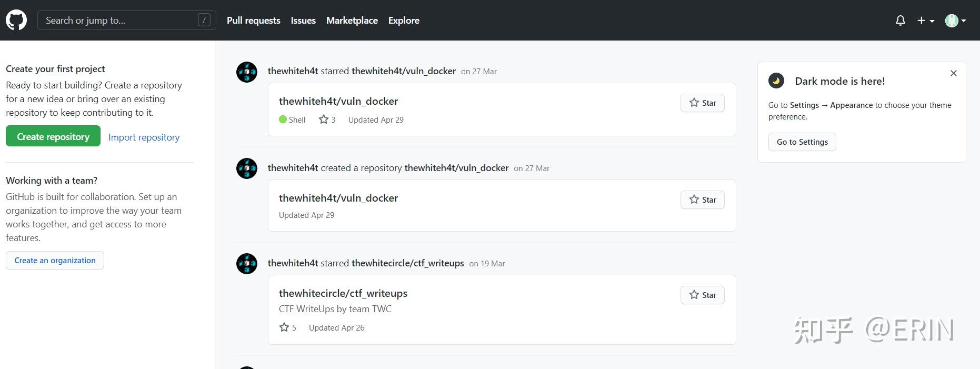Screen dimensions: 980x369
Task: Click the GitHub Octocat logo
Action: point(16,21)
